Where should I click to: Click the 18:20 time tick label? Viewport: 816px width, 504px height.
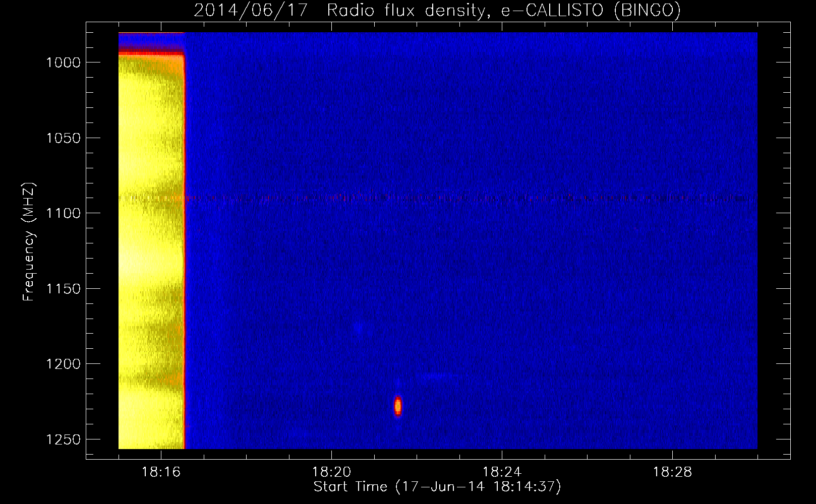[x=331, y=472]
